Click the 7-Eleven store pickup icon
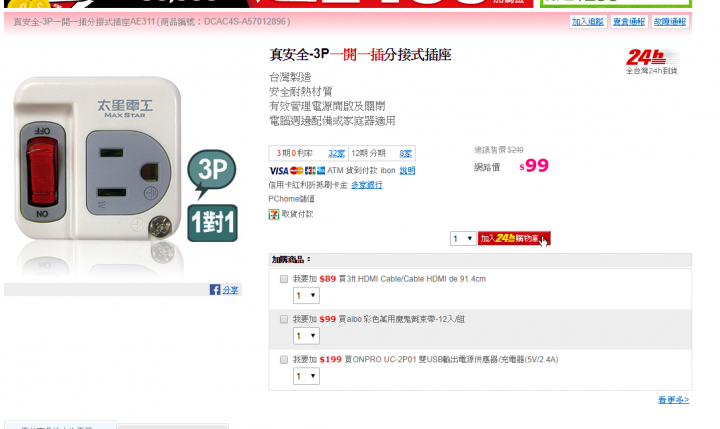720x429 pixels. pyautogui.click(x=274, y=214)
